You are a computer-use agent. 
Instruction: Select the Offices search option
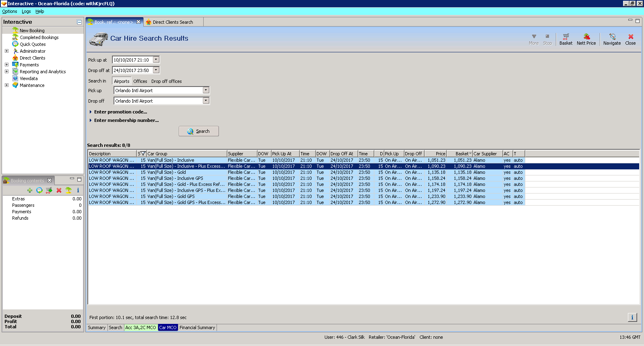coord(140,81)
